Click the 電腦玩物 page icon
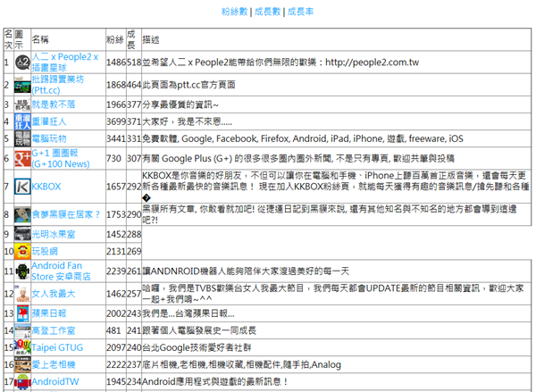Image resolution: width=536 pixels, height=392 pixels. click(22, 138)
